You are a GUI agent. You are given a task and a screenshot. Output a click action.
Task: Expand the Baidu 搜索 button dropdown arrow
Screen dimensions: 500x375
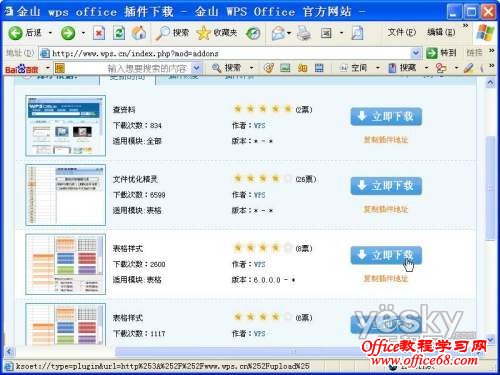252,68
